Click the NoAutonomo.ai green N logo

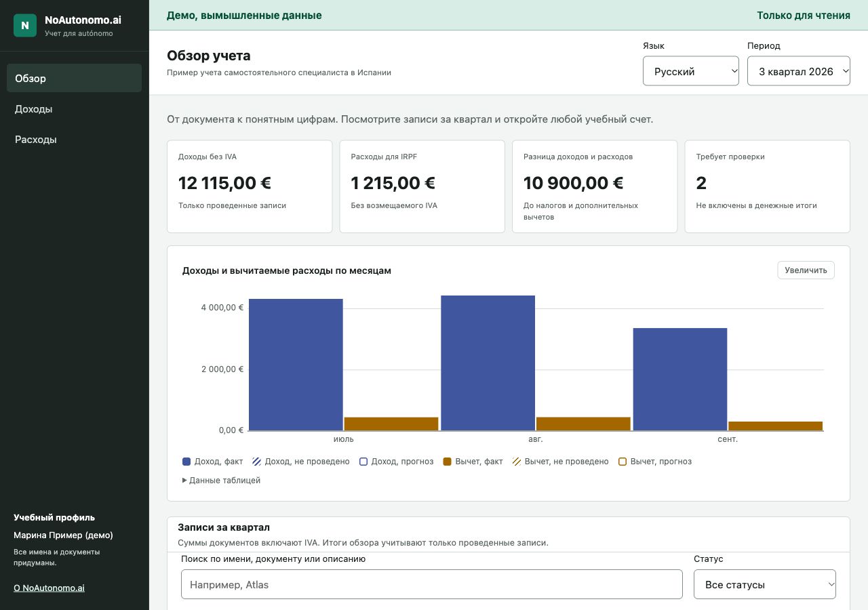point(25,26)
